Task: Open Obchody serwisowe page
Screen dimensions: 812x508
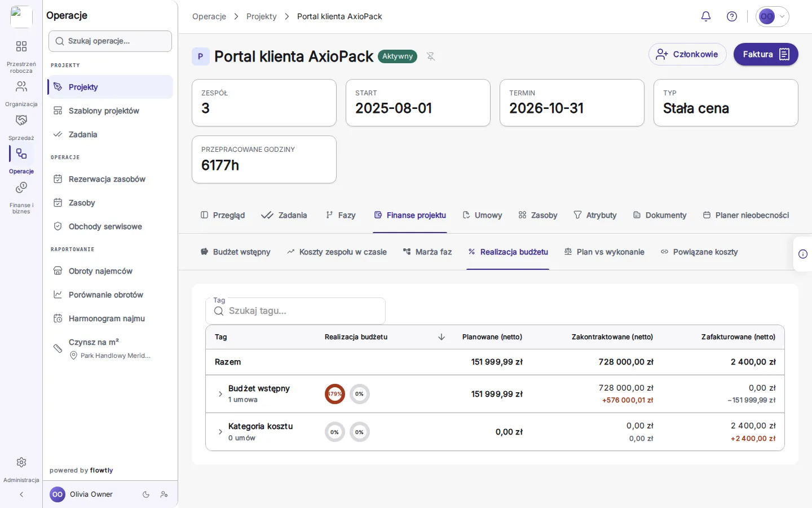Action: point(111,226)
